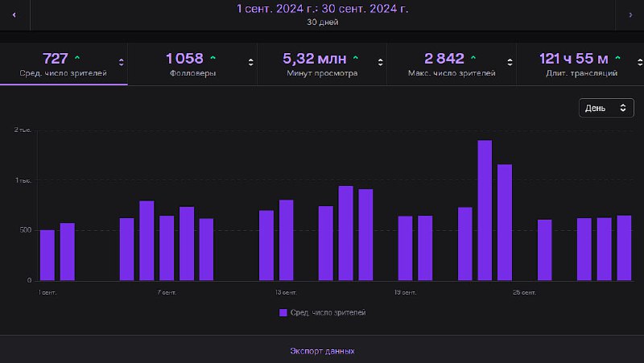
Task: Click the up-down arrows beside Фолловеры metric
Action: 251,62
